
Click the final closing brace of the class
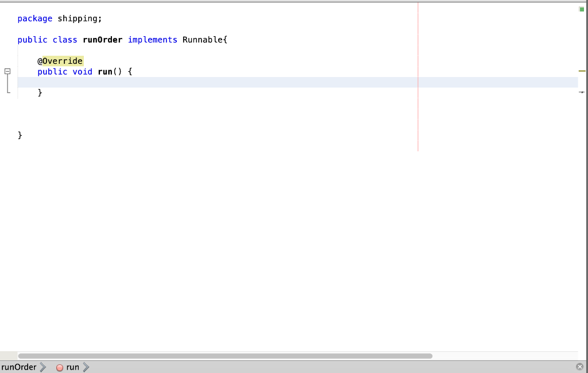pos(20,135)
